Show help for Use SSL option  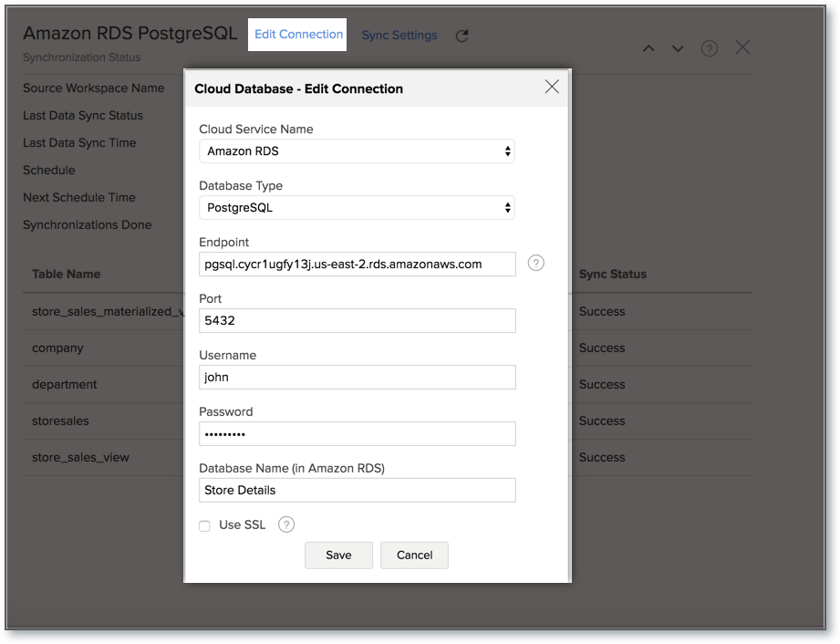286,525
